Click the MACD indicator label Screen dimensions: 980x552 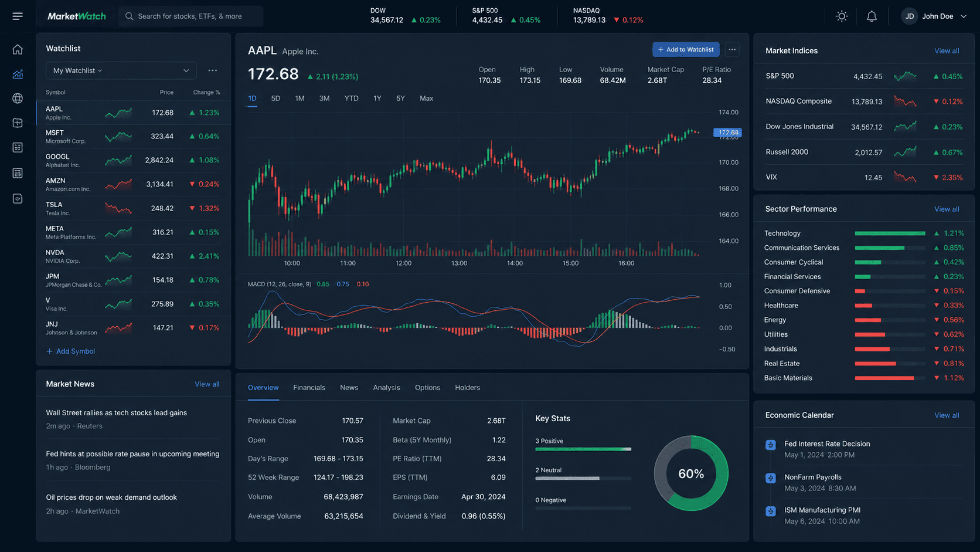280,285
